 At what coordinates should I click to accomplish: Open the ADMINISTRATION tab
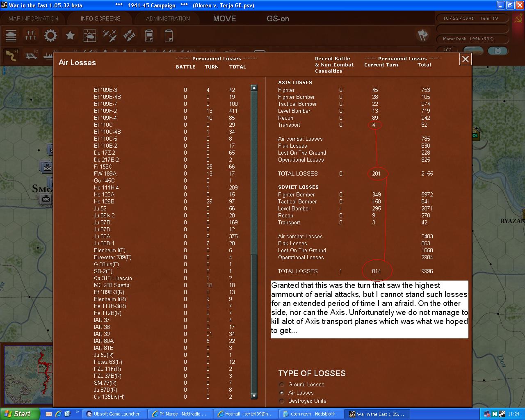pyautogui.click(x=168, y=18)
